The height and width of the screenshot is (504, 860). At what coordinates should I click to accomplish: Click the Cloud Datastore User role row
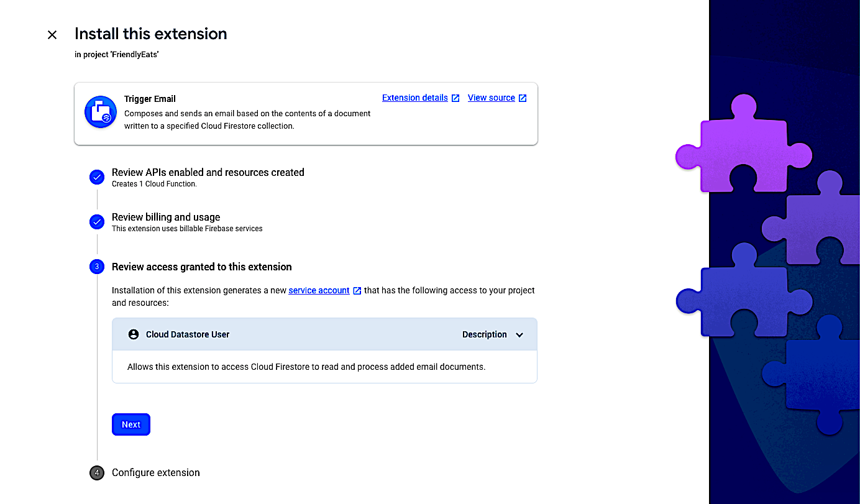pos(324,334)
